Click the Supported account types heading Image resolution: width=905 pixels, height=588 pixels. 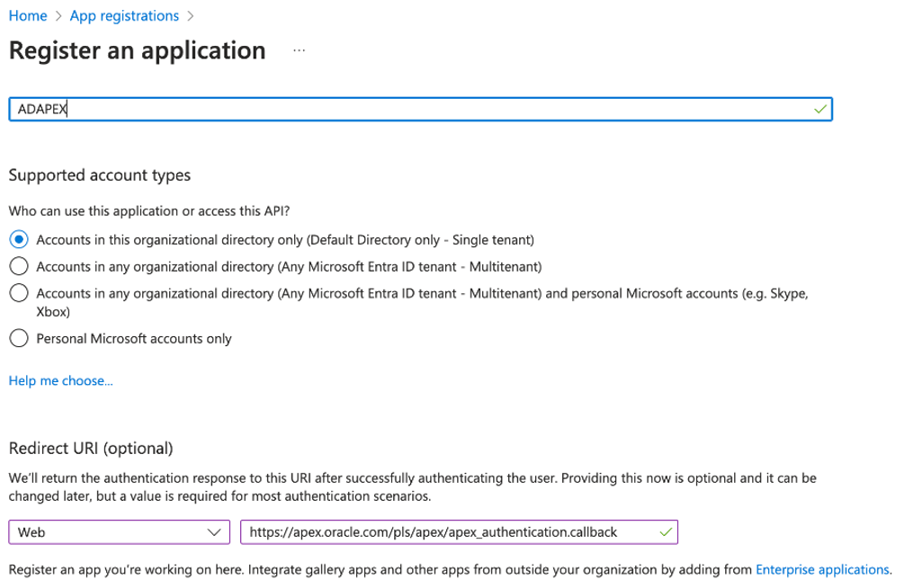[100, 174]
